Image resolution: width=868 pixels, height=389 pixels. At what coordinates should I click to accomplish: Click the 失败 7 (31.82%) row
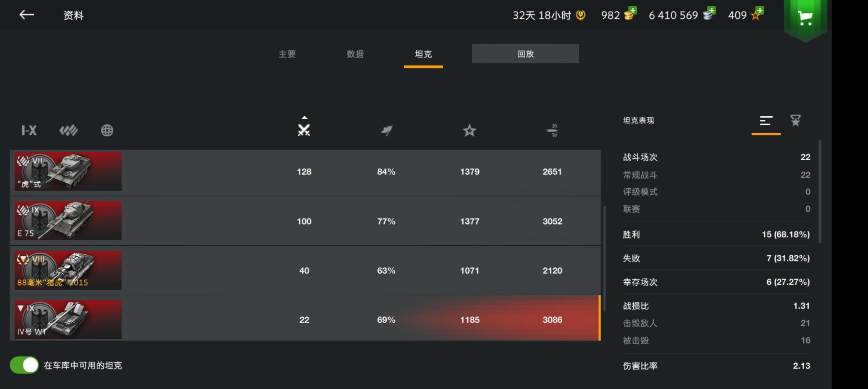(x=717, y=258)
